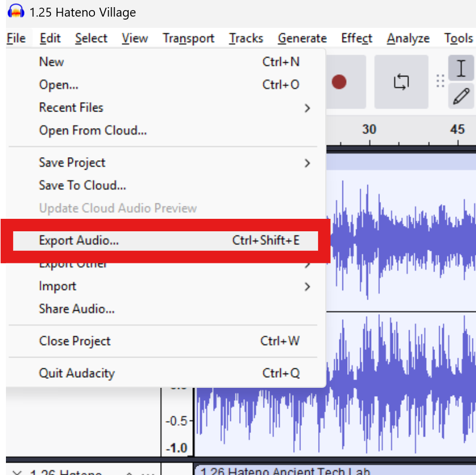This screenshot has width=476, height=475.
Task: Open the View menu
Action: pyautogui.click(x=135, y=38)
